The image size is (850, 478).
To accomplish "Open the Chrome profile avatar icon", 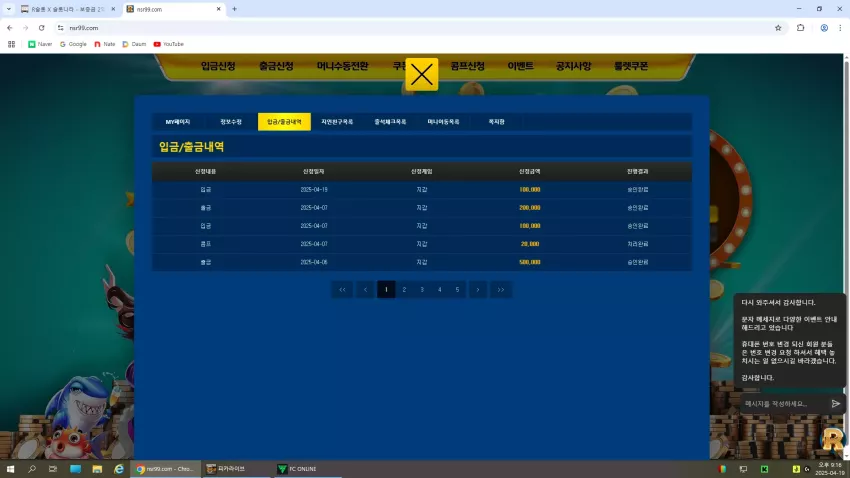I will point(824,28).
